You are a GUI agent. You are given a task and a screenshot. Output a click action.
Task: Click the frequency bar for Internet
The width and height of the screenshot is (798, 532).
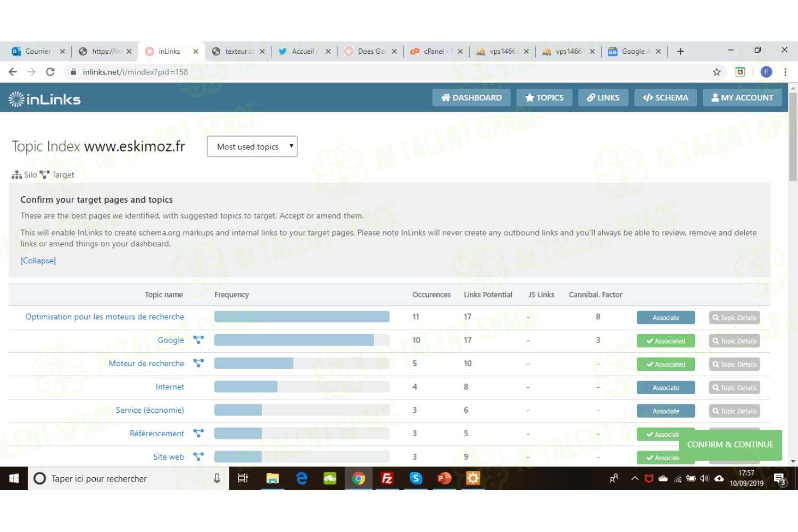pyautogui.click(x=302, y=387)
